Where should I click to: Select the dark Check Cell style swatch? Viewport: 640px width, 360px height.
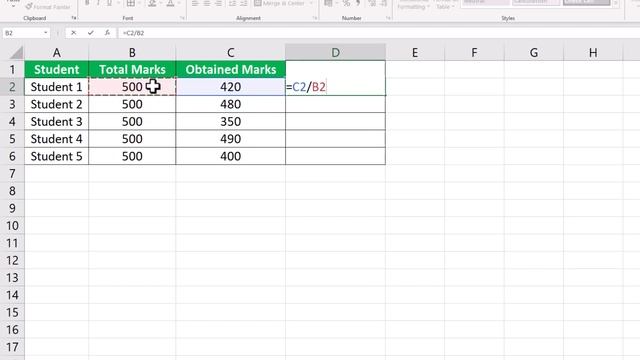click(x=587, y=2)
